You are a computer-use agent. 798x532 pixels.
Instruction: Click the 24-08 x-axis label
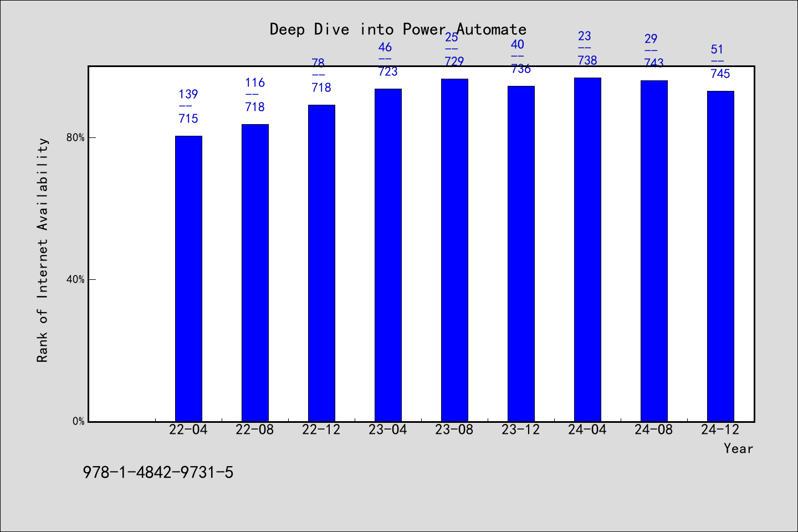pyautogui.click(x=654, y=429)
